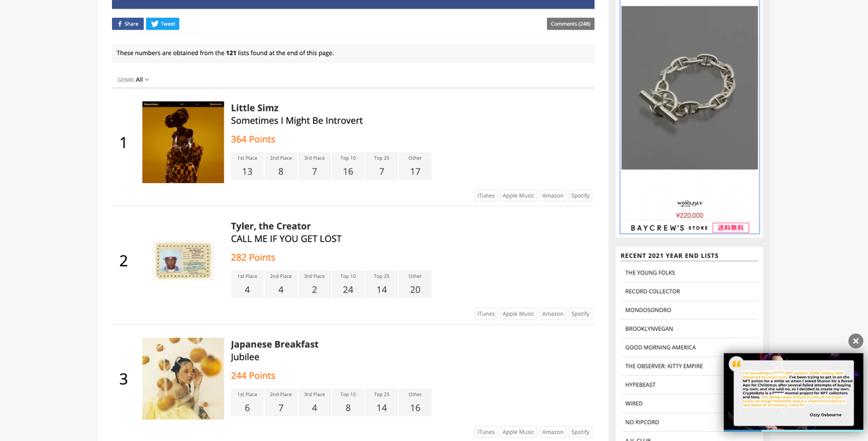Open Jubilee album title link

[x=245, y=357]
